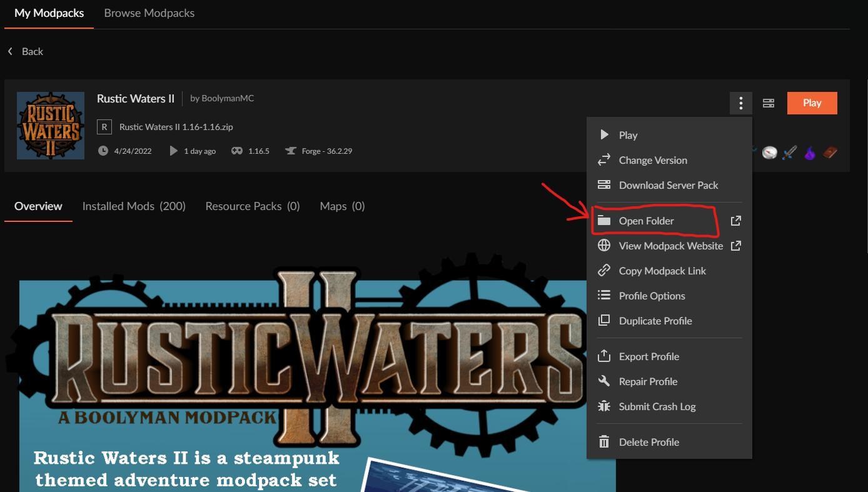
Task: Click the Rustic Waters II modpack logo
Action: (x=51, y=126)
